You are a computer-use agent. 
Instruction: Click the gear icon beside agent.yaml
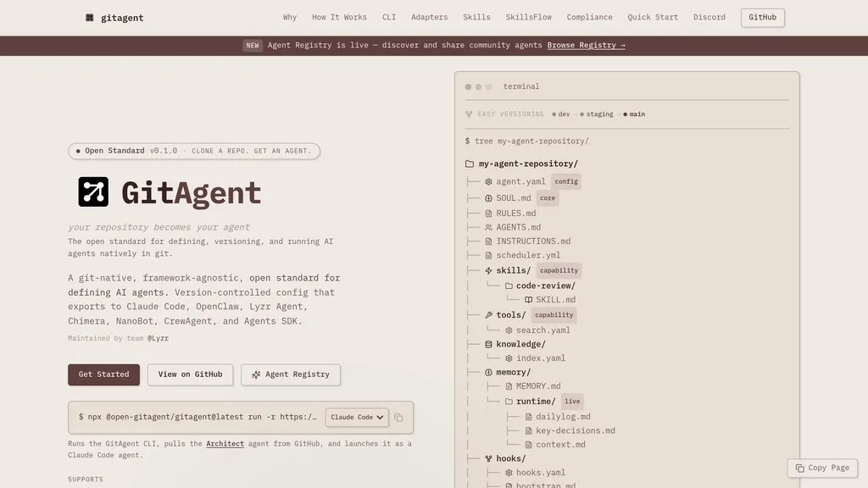pos(488,181)
